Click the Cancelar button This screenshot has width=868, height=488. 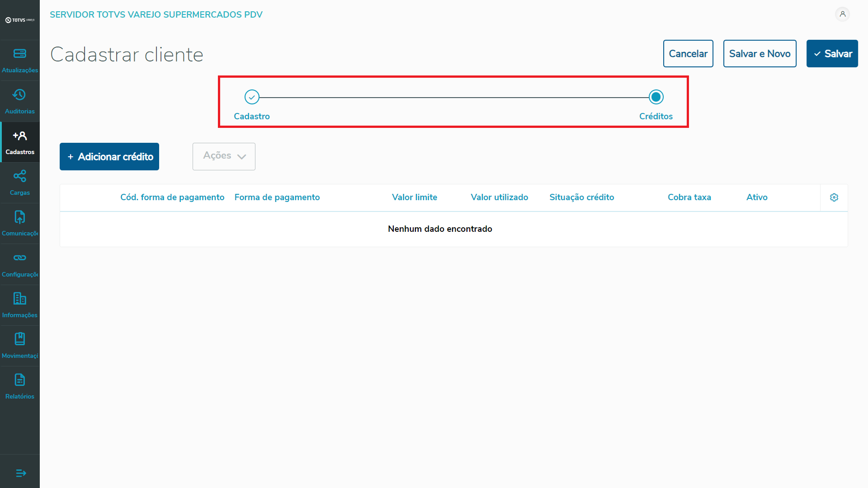688,54
